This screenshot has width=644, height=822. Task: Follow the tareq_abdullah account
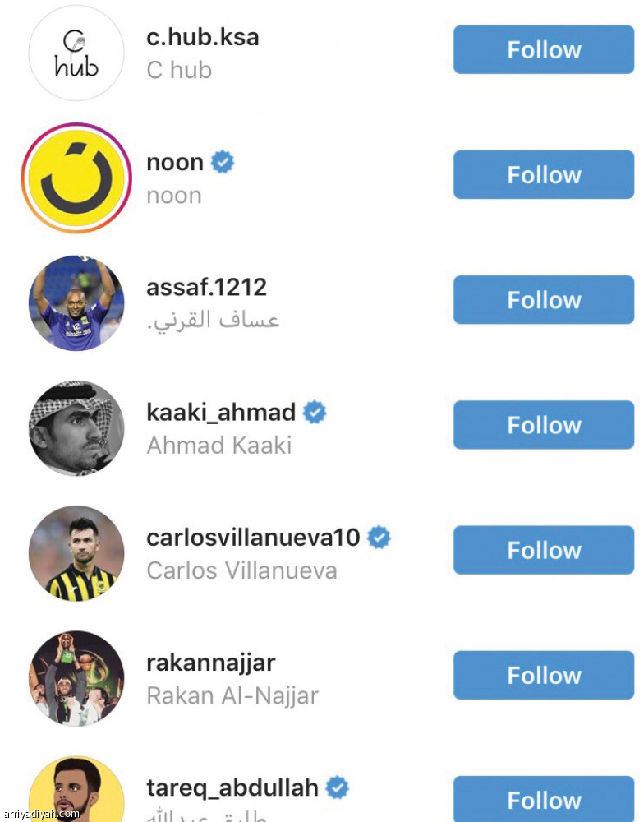click(544, 799)
